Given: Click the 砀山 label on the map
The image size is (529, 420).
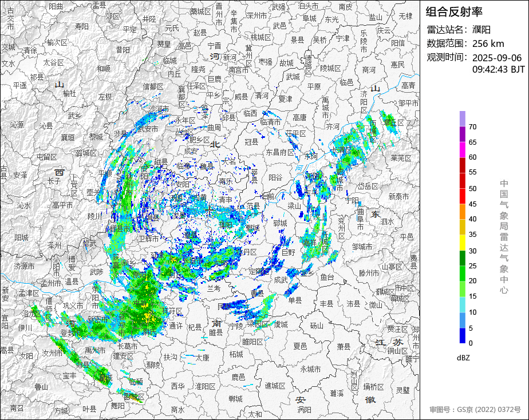Looking at the screenshot, I should click(x=317, y=326).
